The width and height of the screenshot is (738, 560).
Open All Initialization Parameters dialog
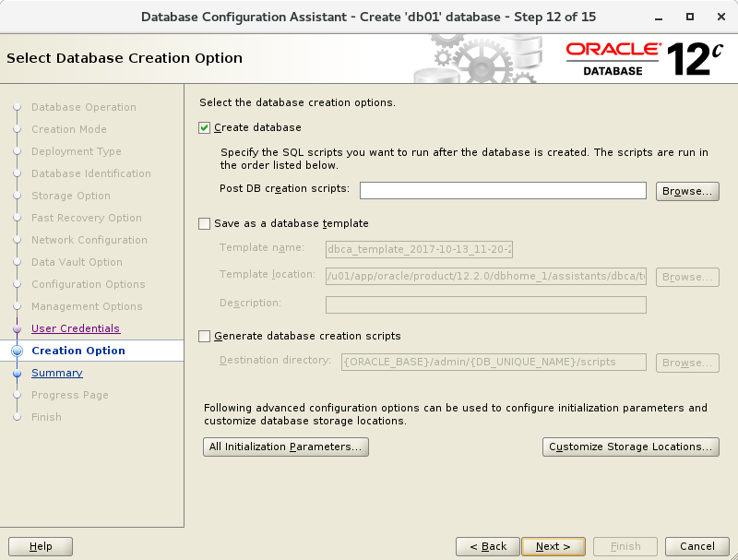pyautogui.click(x=286, y=447)
